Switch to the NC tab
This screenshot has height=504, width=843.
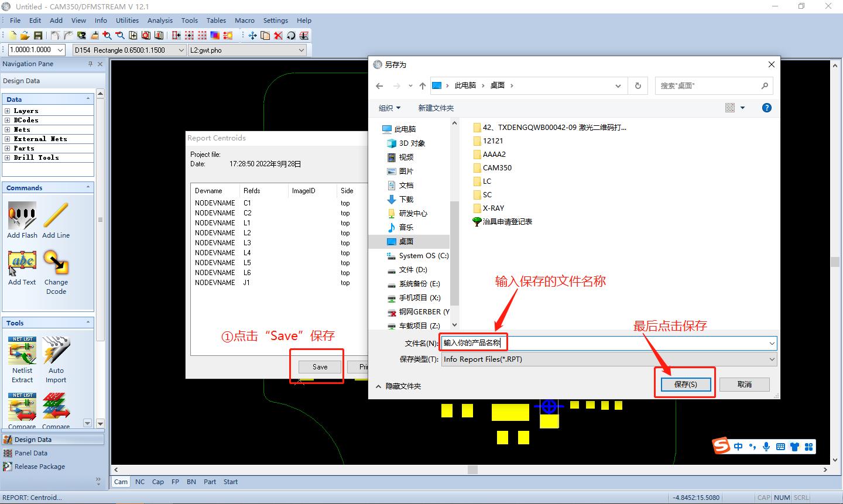point(140,482)
